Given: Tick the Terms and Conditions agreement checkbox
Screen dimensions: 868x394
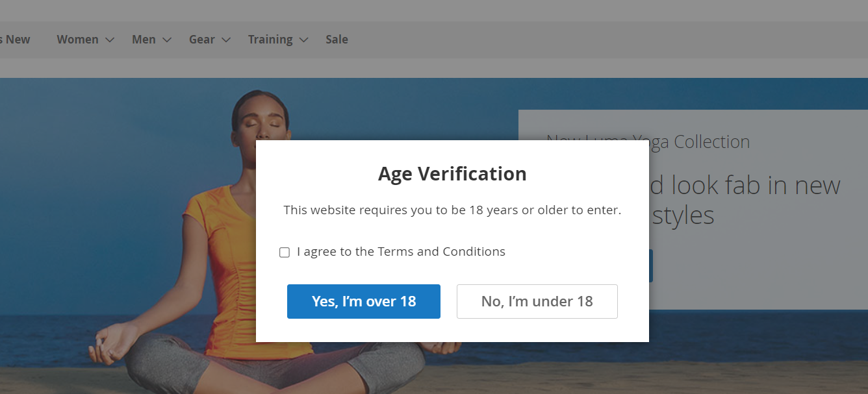Looking at the screenshot, I should click(x=285, y=252).
